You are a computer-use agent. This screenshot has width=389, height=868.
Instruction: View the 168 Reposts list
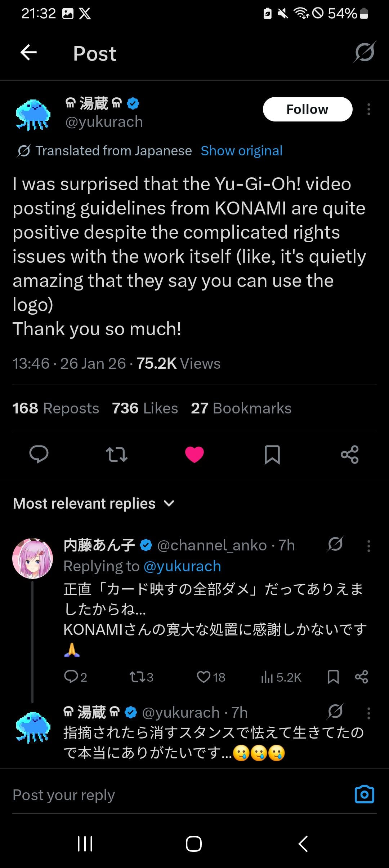[x=55, y=408]
